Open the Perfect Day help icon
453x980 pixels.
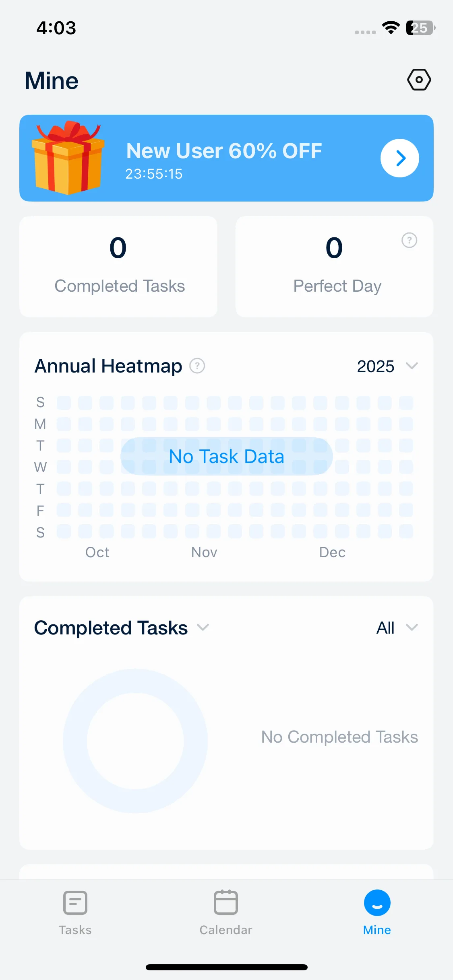(x=409, y=241)
